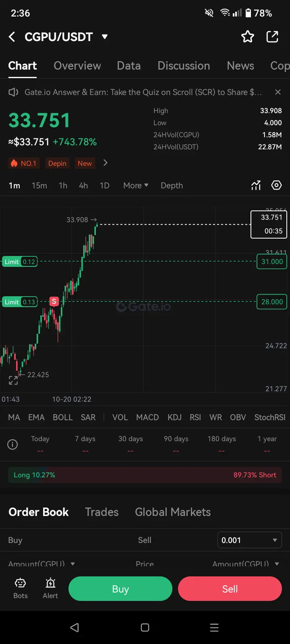Toggle the WR indicator

tap(215, 417)
